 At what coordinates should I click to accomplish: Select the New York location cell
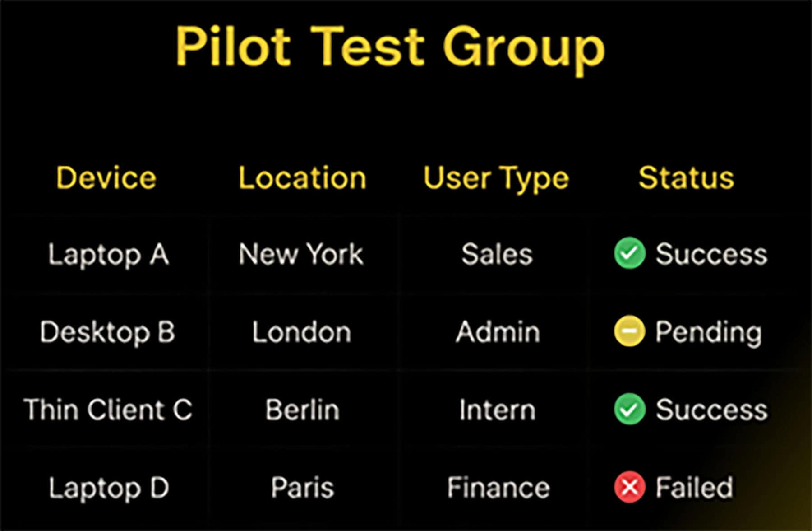[x=301, y=254]
